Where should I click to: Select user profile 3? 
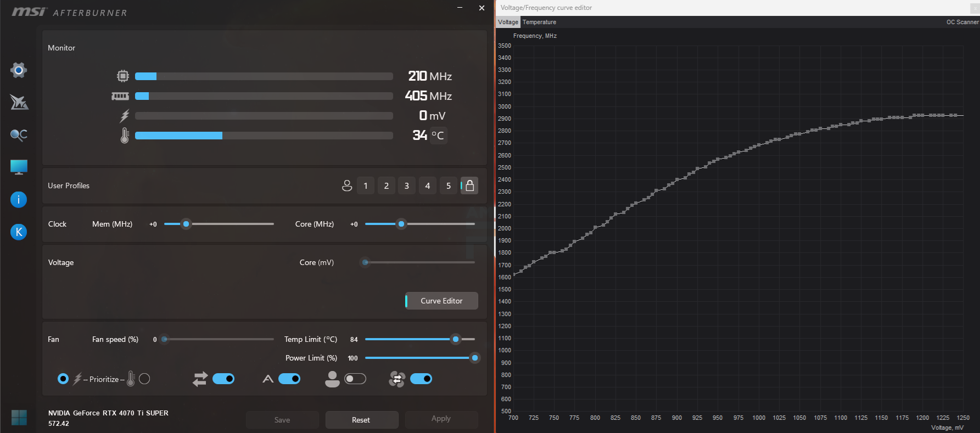point(407,185)
